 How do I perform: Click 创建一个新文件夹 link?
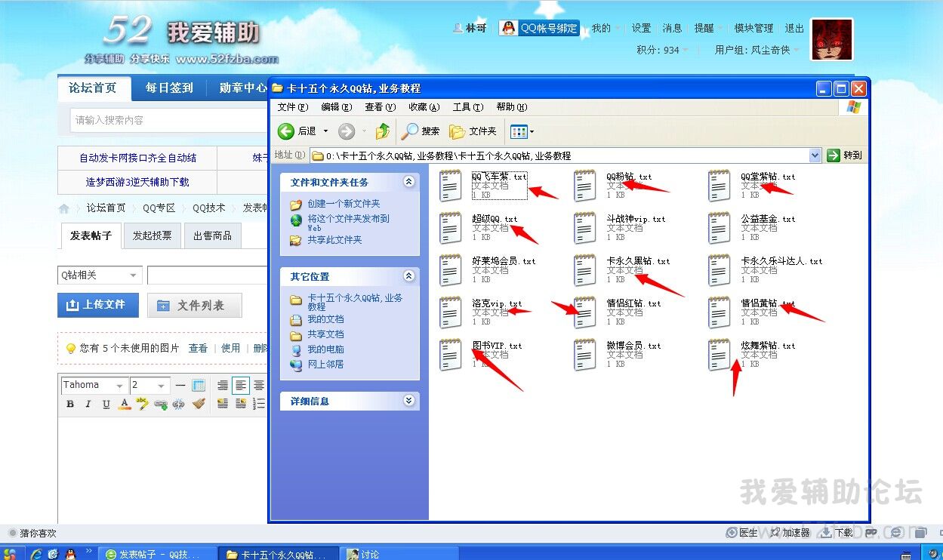(344, 204)
